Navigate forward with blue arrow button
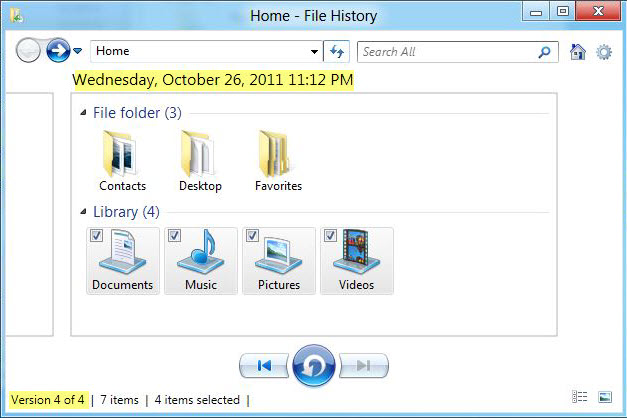This screenshot has width=627, height=418. (x=58, y=52)
